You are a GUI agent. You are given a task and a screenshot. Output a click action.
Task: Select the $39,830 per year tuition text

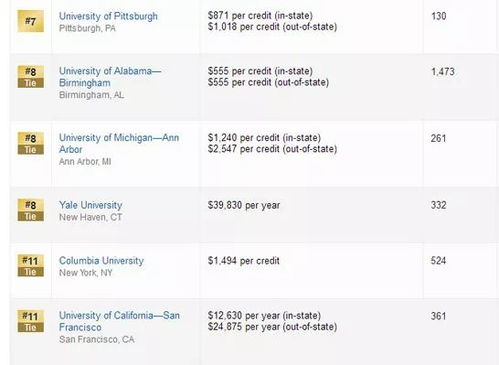pyautogui.click(x=244, y=205)
